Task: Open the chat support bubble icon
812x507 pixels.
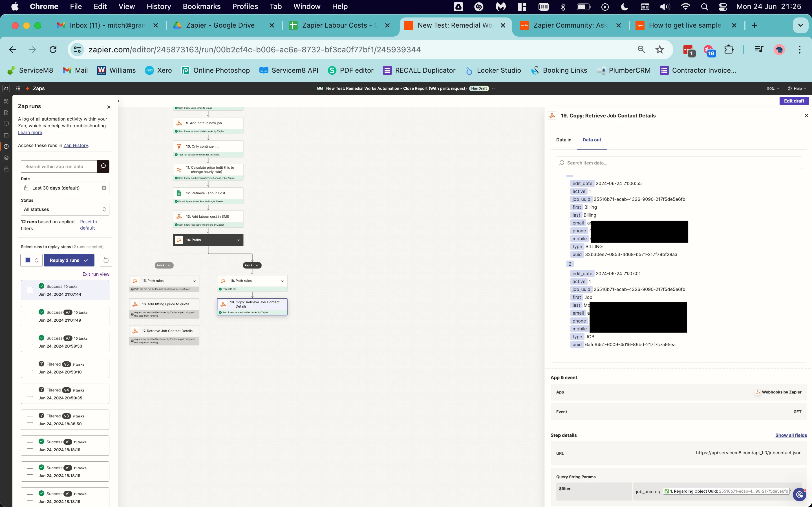Action: (x=800, y=494)
